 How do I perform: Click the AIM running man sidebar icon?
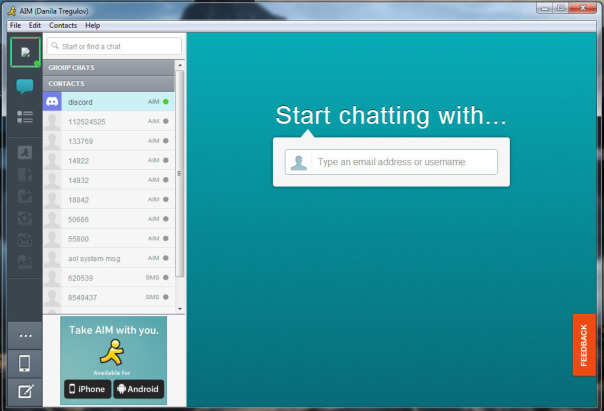click(25, 153)
